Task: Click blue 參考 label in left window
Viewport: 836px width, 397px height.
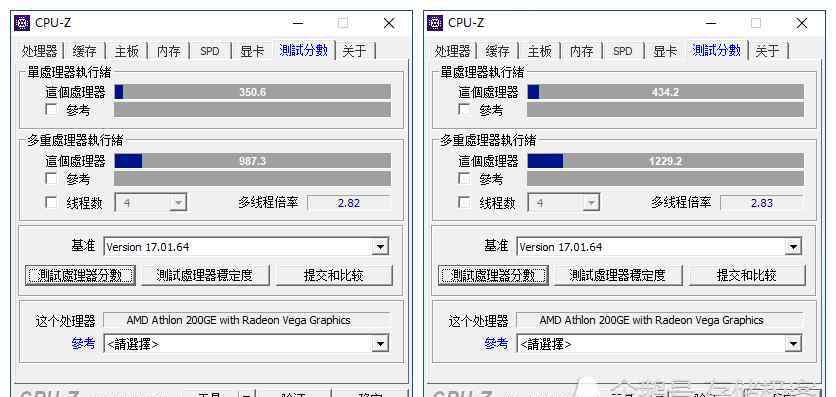Action: [83, 344]
